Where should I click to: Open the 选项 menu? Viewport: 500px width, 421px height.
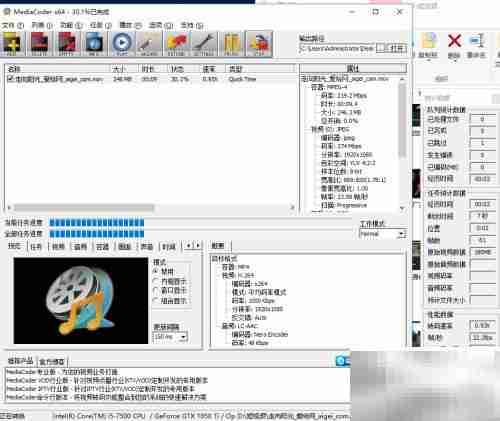[x=161, y=25]
